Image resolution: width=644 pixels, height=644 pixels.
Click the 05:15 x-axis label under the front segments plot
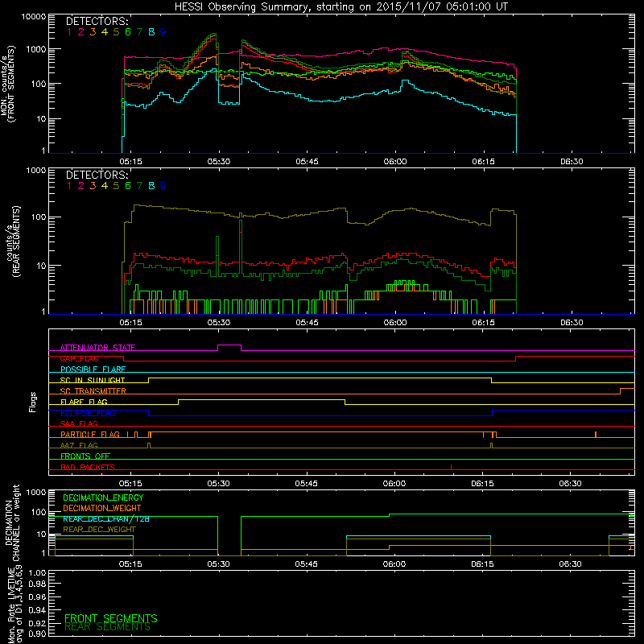click(x=130, y=162)
